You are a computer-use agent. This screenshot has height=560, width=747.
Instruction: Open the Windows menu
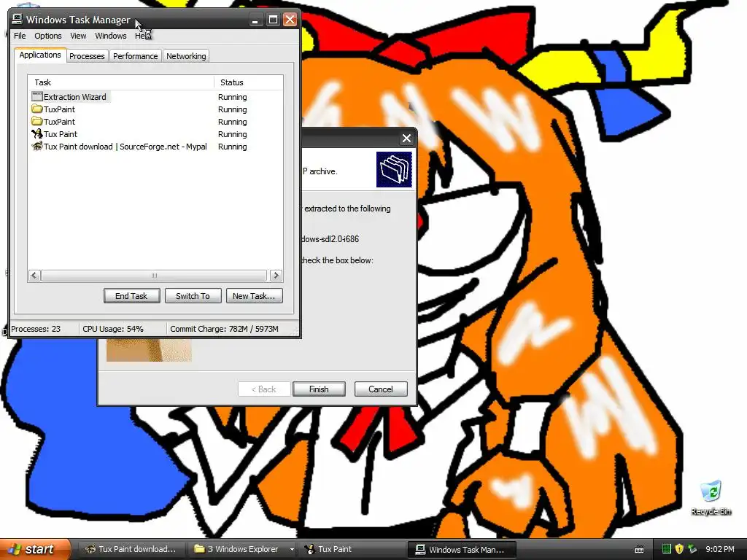[x=111, y=36]
